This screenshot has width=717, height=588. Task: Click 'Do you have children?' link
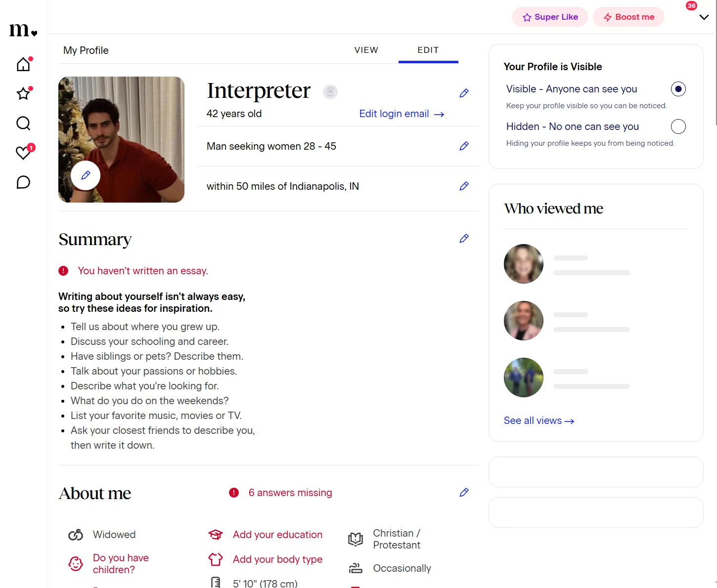[x=121, y=564]
